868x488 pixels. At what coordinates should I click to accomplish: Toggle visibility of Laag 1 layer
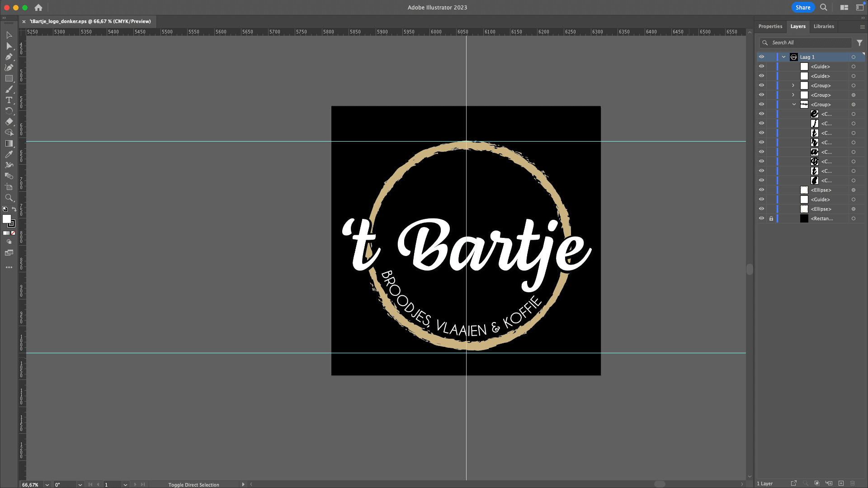pyautogui.click(x=761, y=57)
